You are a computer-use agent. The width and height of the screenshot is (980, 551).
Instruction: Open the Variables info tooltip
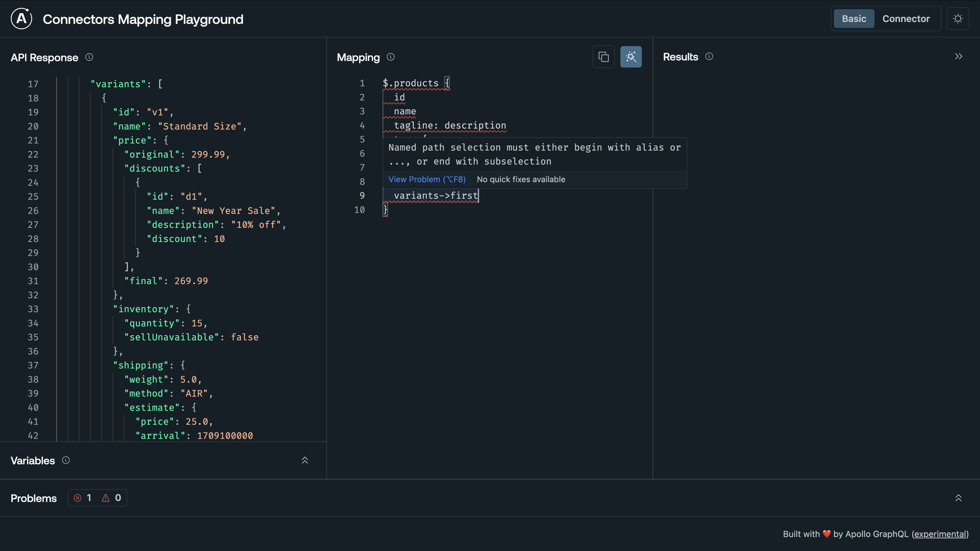pos(66,460)
